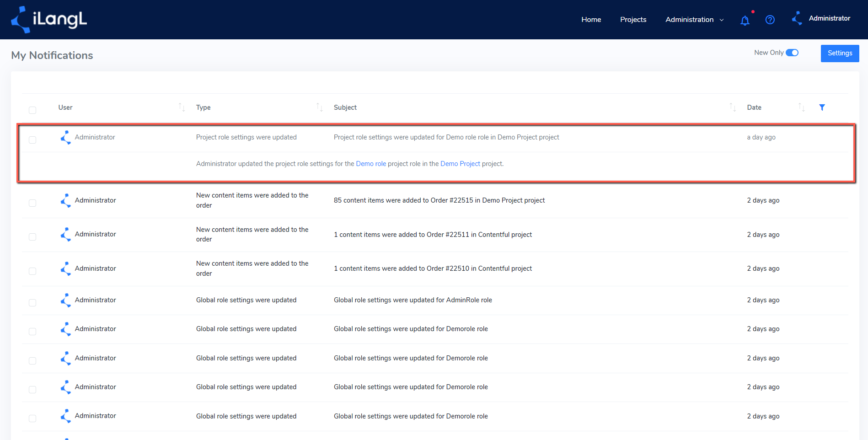
Task: Click the Type column header
Action: [204, 107]
